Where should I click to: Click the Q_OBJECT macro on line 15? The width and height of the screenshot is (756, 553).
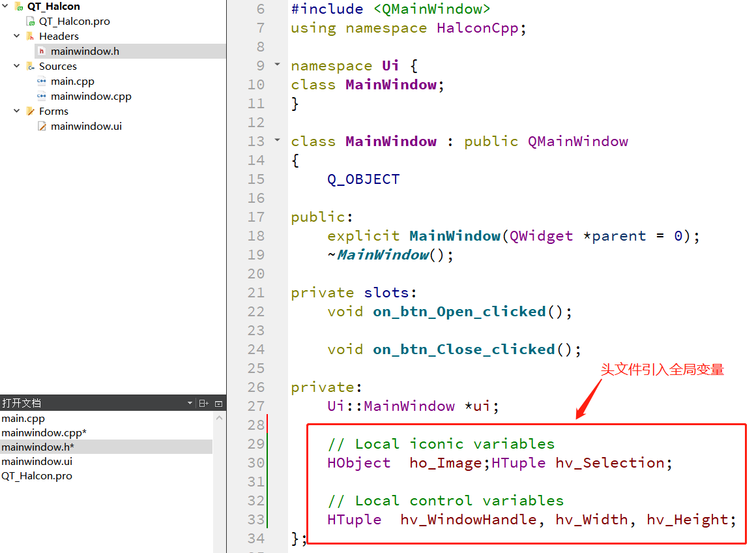364,179
